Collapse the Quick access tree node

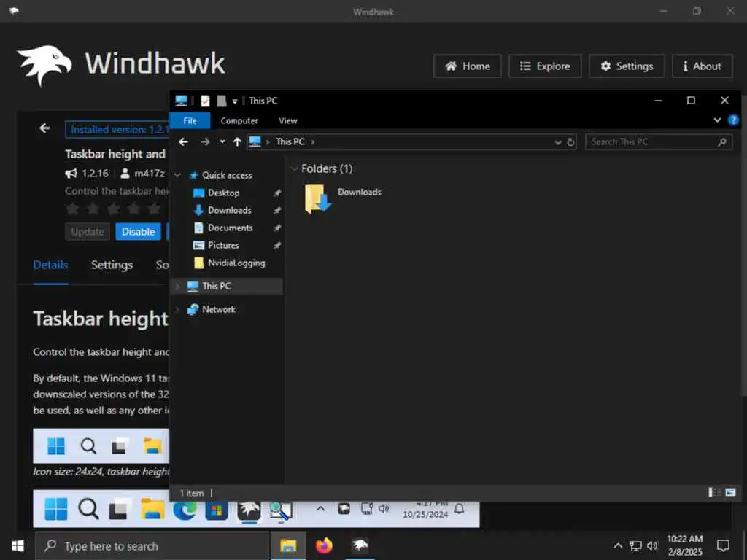[177, 175]
